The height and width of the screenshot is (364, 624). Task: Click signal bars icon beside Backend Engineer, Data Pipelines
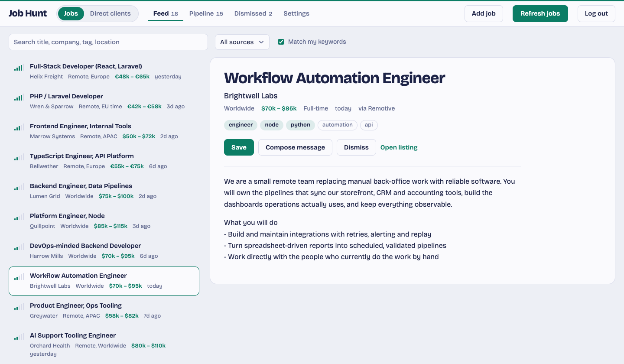coord(19,187)
